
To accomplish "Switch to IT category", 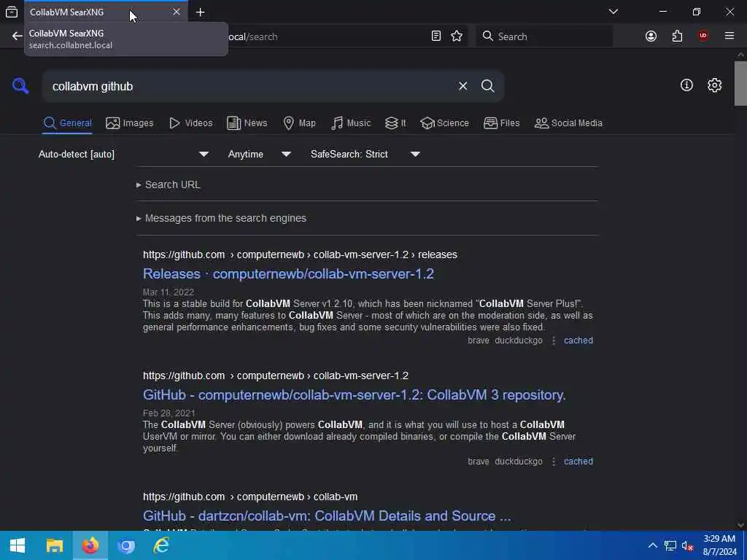I will [x=395, y=122].
